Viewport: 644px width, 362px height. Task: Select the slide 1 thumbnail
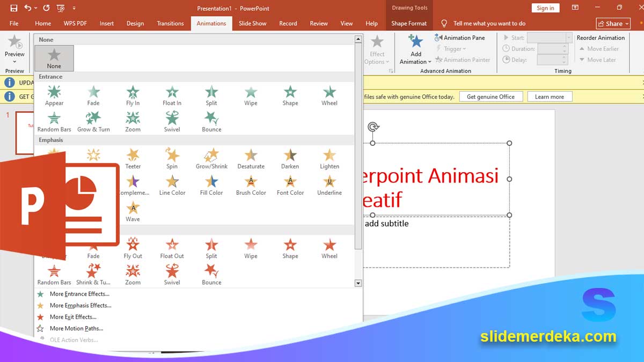coord(25,132)
